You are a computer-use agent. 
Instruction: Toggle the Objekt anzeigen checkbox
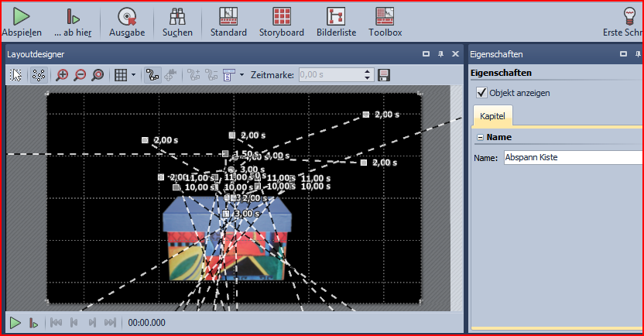[x=481, y=92]
